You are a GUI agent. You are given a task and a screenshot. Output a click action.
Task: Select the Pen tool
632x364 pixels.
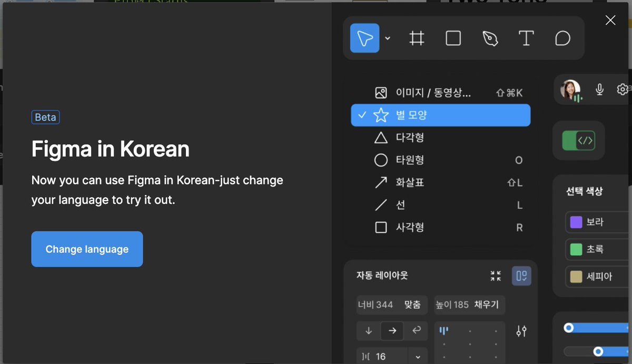coord(490,38)
